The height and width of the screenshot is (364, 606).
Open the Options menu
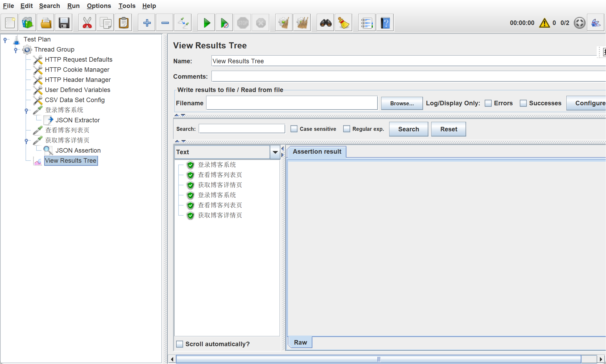coord(99,6)
